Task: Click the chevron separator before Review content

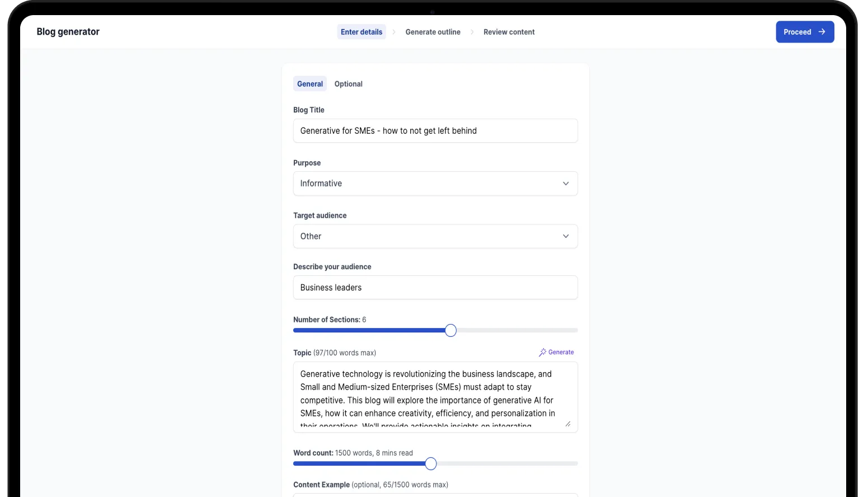Action: [472, 32]
